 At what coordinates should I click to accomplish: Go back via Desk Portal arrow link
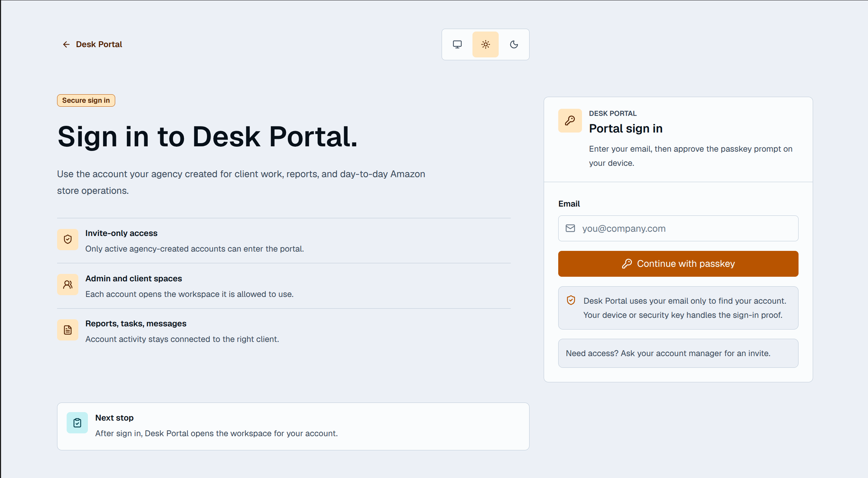(x=92, y=44)
